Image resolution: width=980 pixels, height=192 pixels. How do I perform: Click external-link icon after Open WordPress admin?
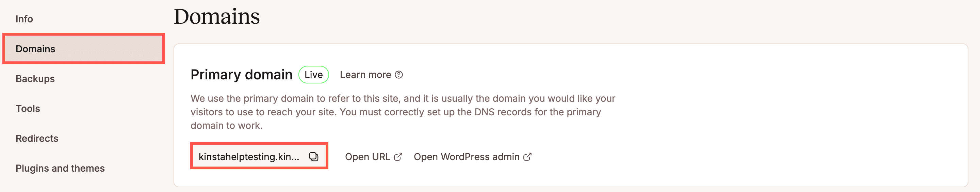tap(527, 157)
